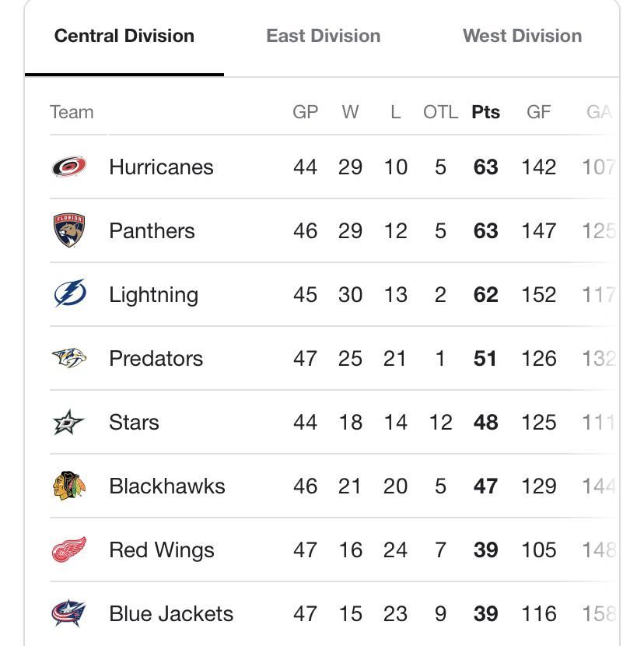Click the Predators team logo
Viewport: 644px width, 646px height.
[69, 357]
